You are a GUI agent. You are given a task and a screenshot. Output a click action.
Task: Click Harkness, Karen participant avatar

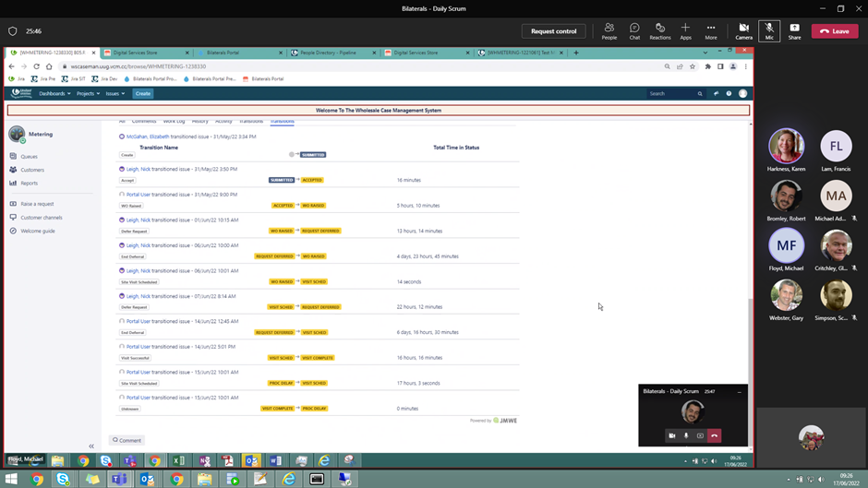(x=786, y=146)
